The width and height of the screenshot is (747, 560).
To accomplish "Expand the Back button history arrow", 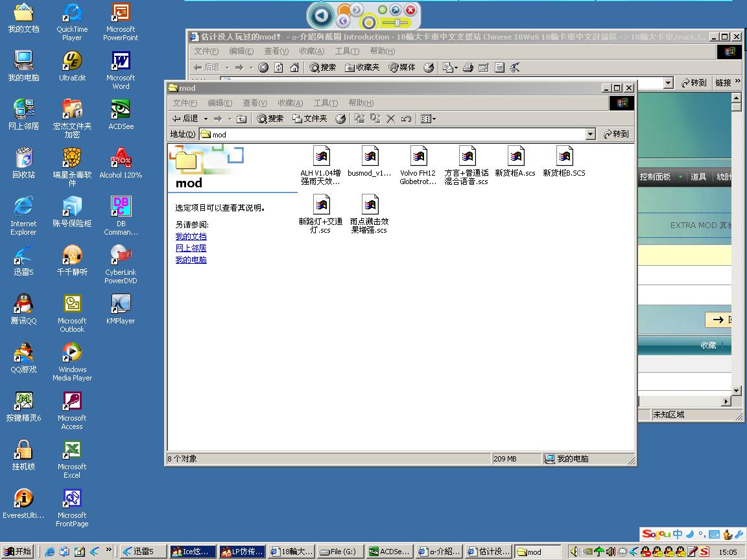I will (x=206, y=119).
